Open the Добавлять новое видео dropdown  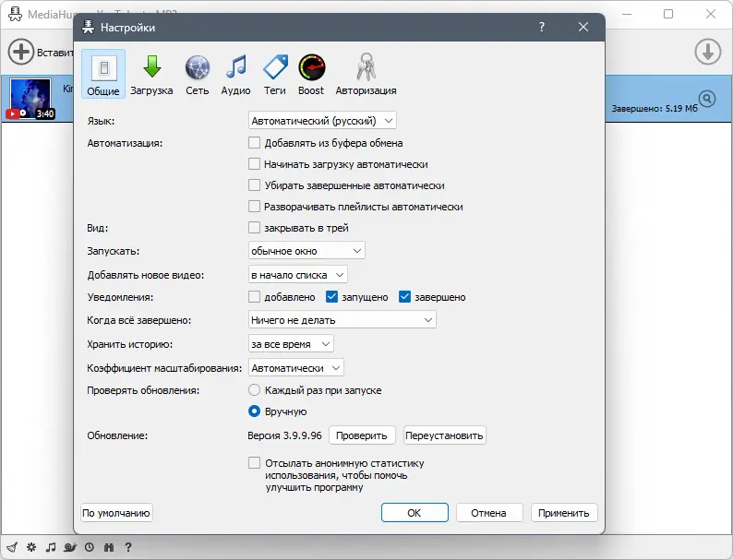click(x=298, y=275)
